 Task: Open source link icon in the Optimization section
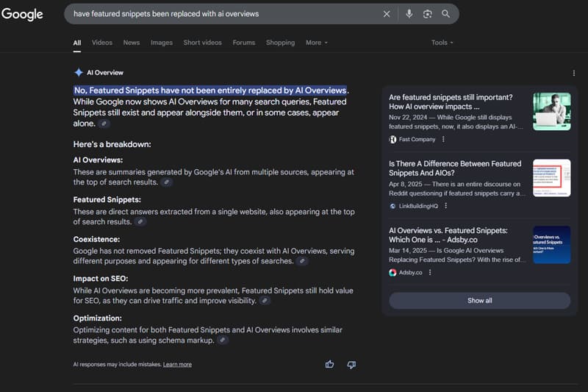tap(223, 341)
